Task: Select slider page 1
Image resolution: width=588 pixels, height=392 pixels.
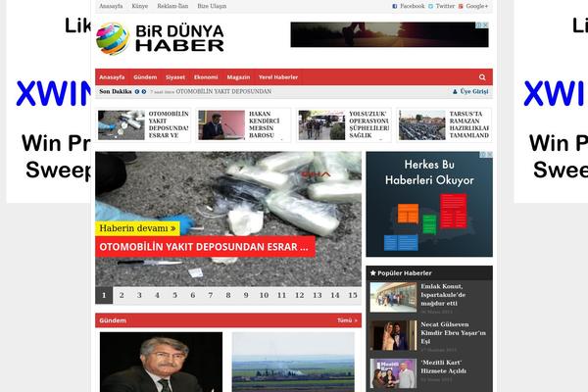Action: [x=104, y=295]
